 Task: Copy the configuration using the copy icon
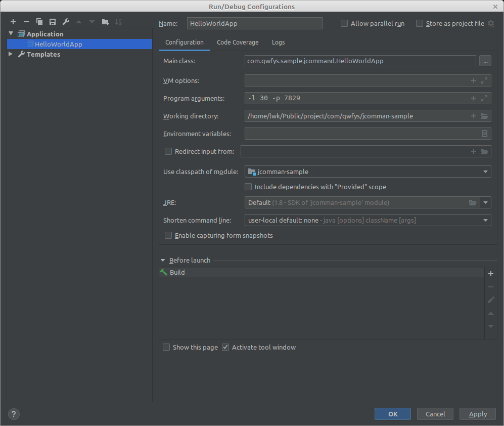(39, 22)
